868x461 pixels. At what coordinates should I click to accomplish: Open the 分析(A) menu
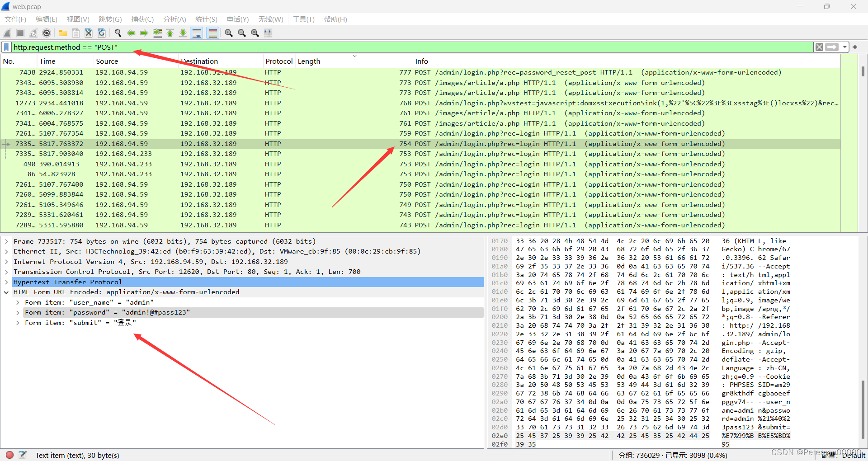pyautogui.click(x=175, y=19)
